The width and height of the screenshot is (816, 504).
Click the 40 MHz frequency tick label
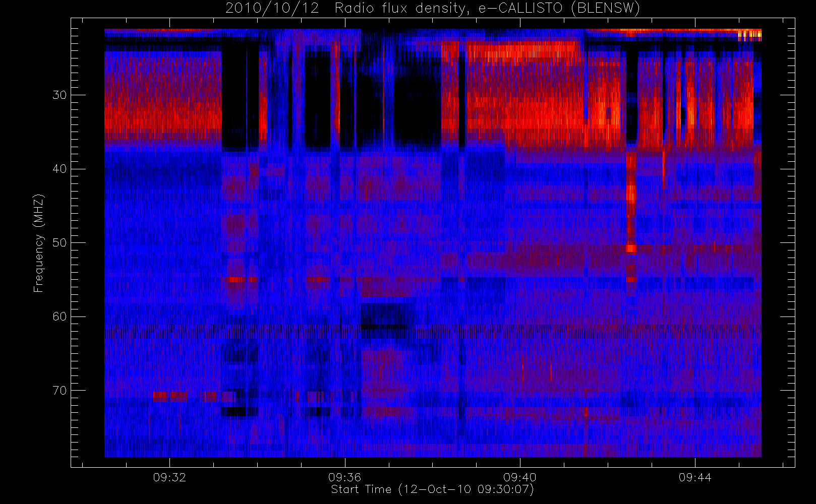60,169
